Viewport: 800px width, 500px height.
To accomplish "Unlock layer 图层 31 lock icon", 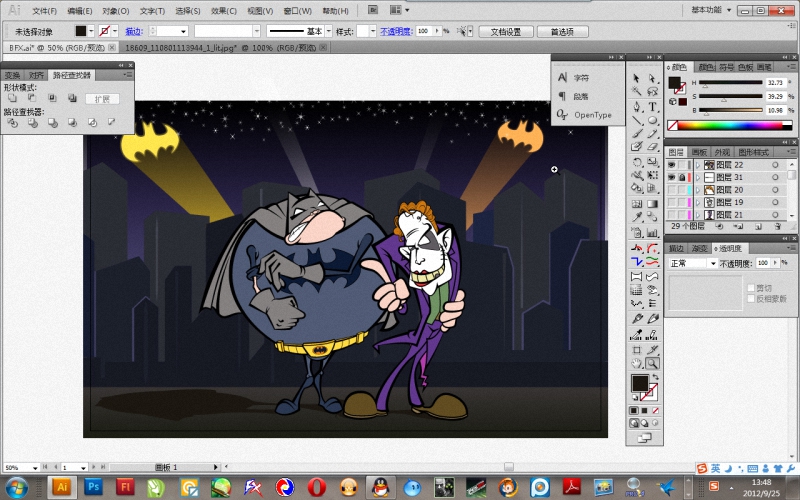I will [x=682, y=177].
